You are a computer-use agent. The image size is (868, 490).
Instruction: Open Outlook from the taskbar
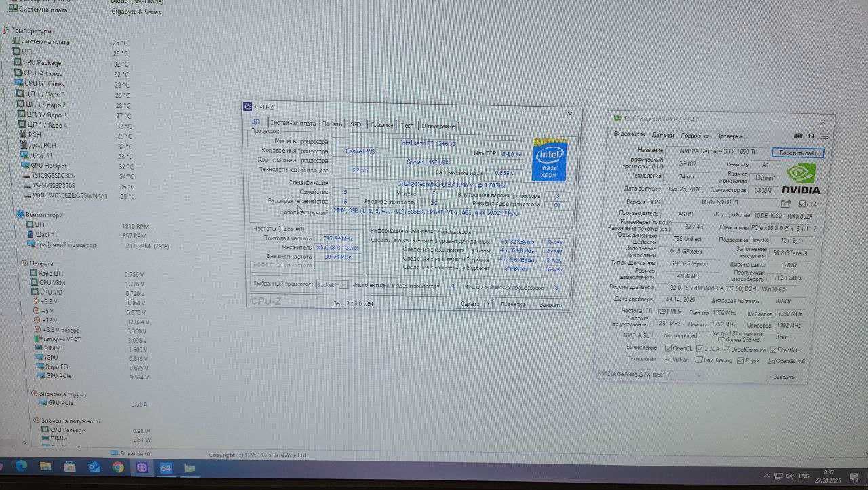tap(94, 467)
